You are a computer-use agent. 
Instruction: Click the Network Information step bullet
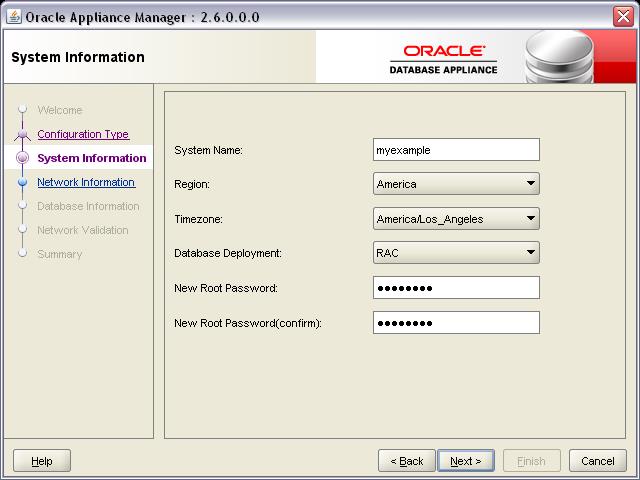(x=22, y=182)
